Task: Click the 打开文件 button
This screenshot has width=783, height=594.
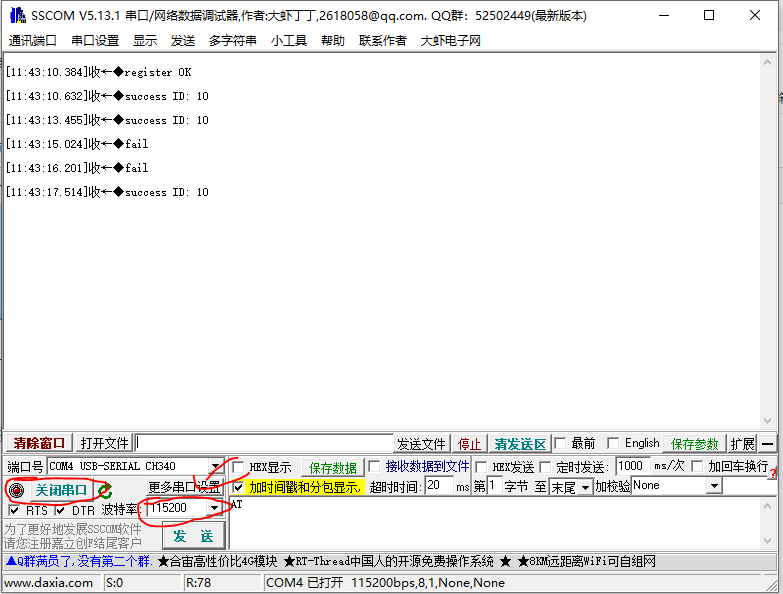Action: click(x=104, y=443)
